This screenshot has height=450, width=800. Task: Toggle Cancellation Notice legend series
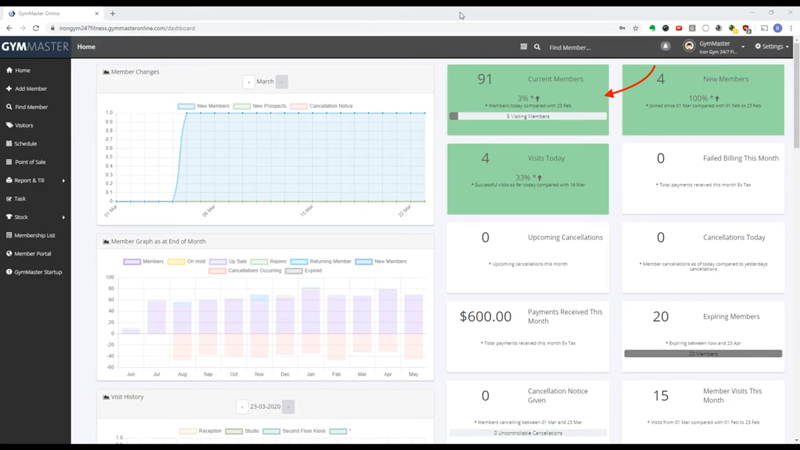pyautogui.click(x=321, y=106)
